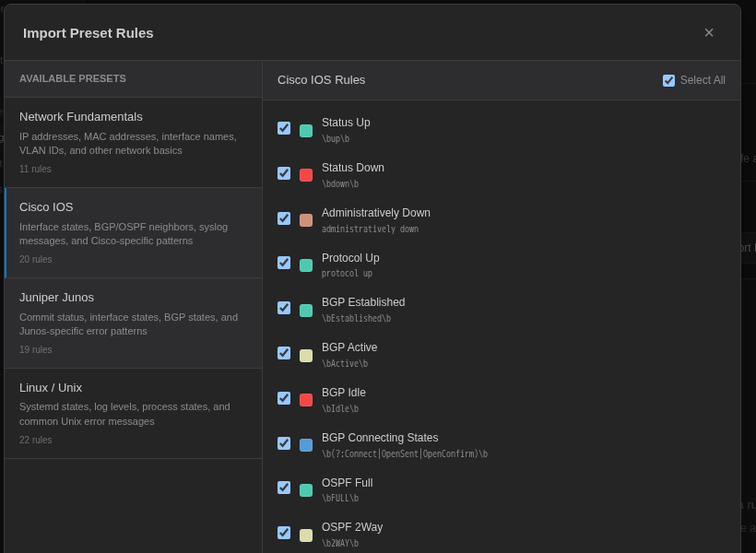Click the '19 rules' count text
This screenshot has height=553, width=756.
(36, 349)
